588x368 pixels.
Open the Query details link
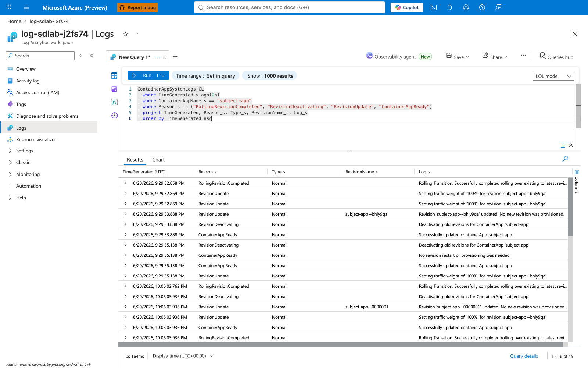point(524,356)
